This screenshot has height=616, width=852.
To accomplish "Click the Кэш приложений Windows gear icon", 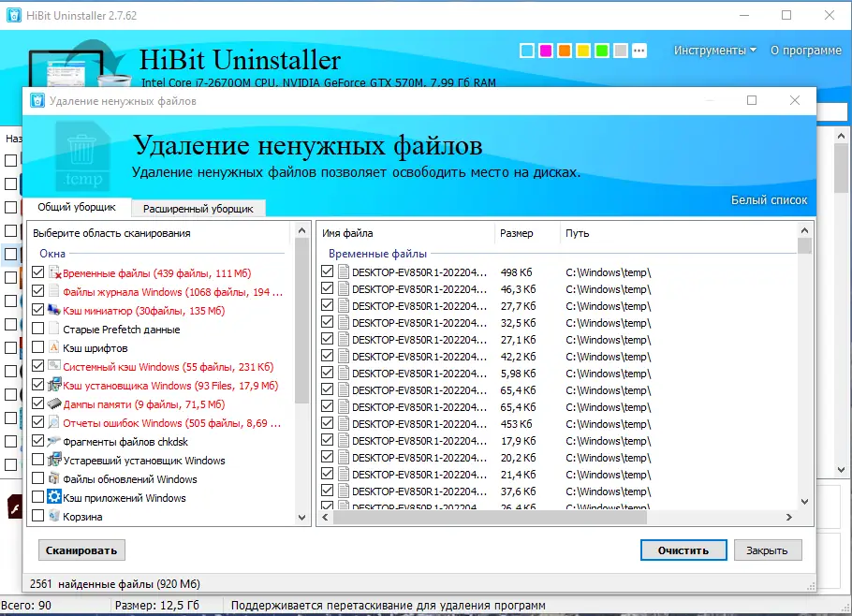I will click(56, 497).
